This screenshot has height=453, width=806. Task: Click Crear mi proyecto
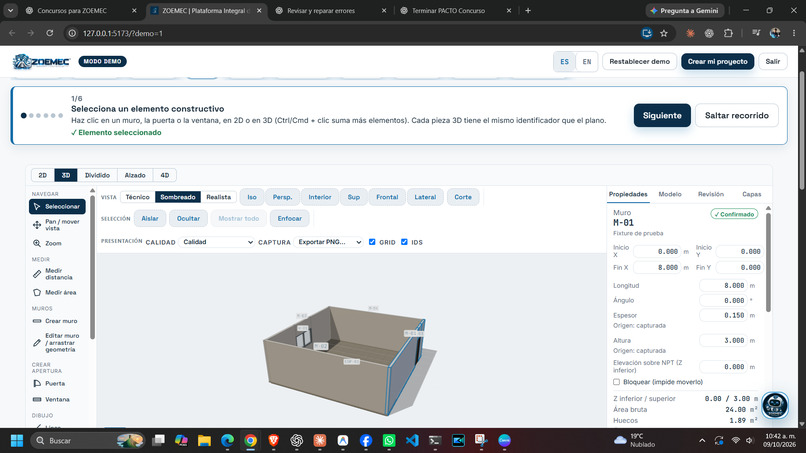pos(718,62)
